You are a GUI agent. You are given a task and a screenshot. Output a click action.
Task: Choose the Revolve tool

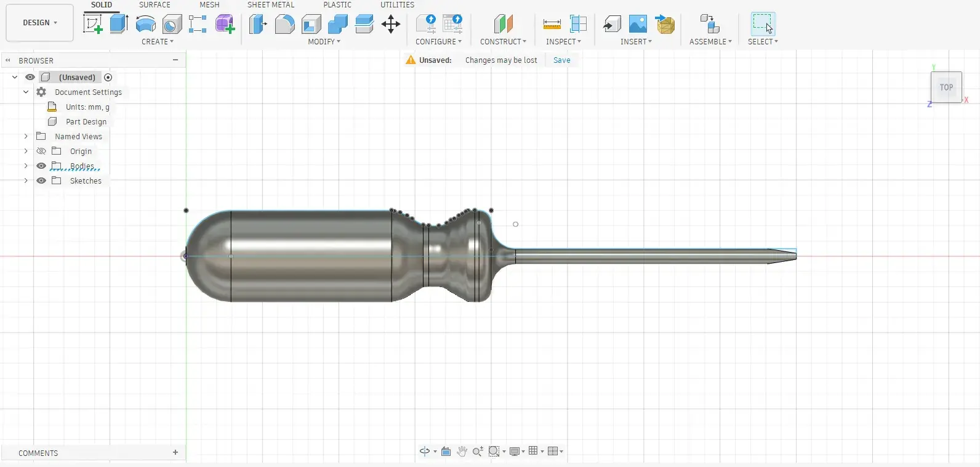pos(146,24)
